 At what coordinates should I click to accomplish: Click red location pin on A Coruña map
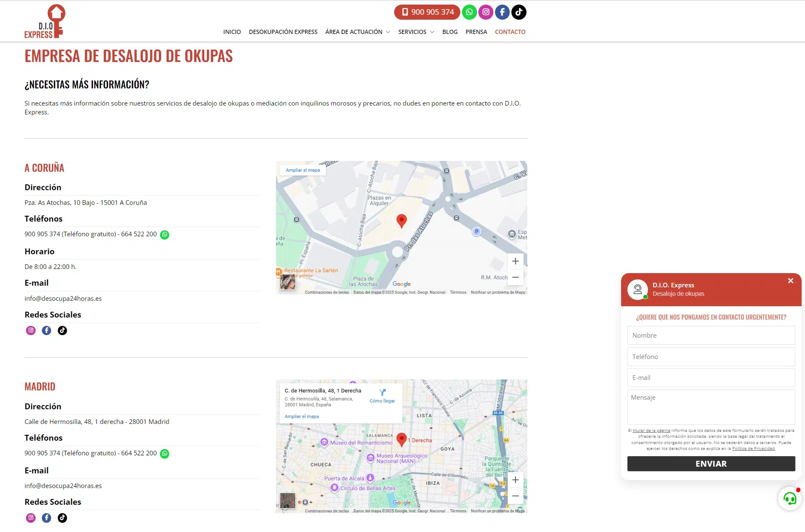point(401,220)
